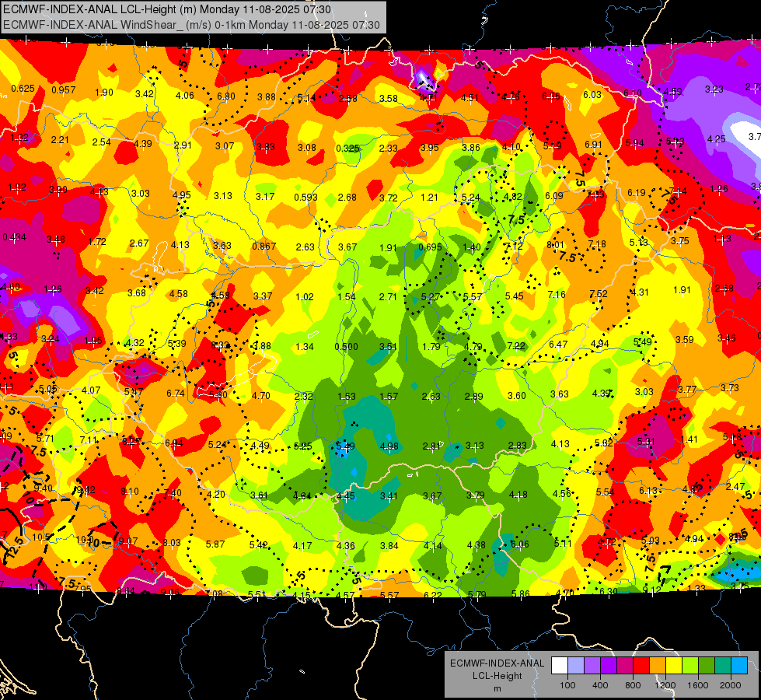This screenshot has width=761, height=700.
Task: Click the bright blue legend swatch
Action: tap(739, 666)
